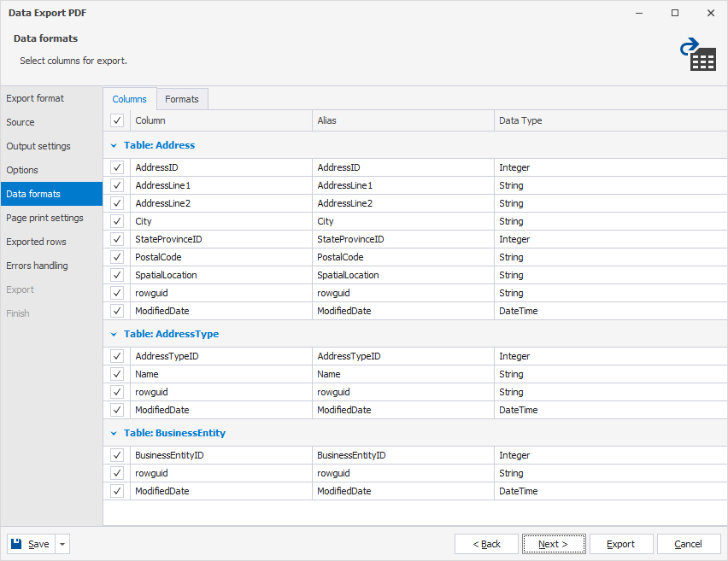The image size is (728, 561).
Task: Uncheck the City column checkbox
Action: click(117, 221)
